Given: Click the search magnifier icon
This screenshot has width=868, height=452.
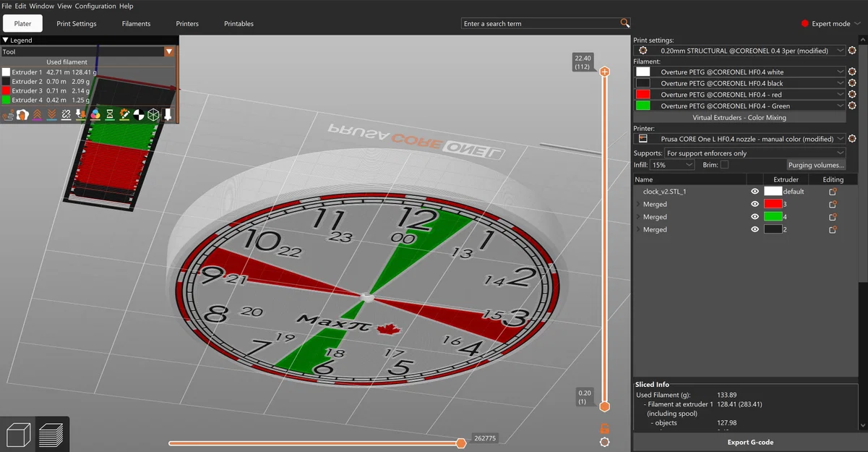Looking at the screenshot, I should 625,23.
